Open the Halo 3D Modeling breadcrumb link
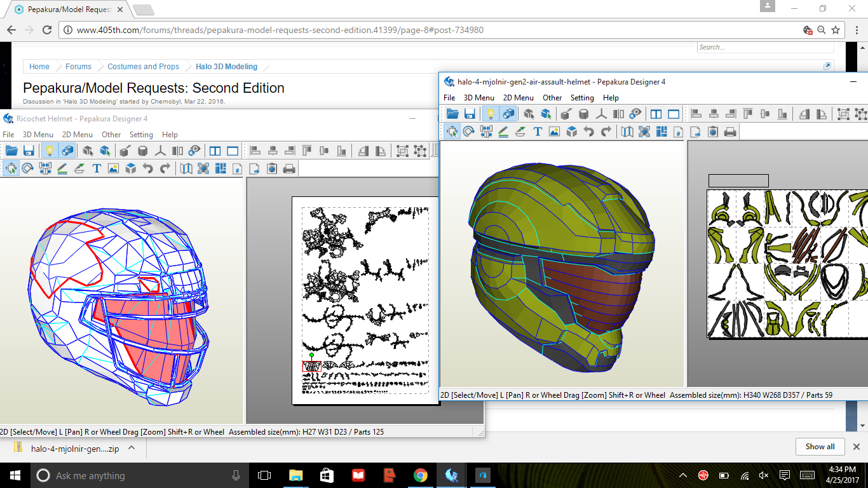The image size is (868, 488). point(226,67)
